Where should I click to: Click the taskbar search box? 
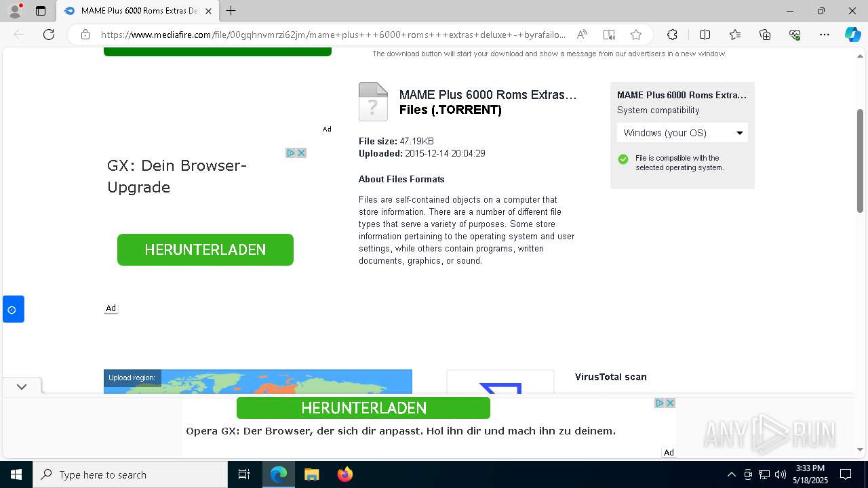click(x=130, y=474)
